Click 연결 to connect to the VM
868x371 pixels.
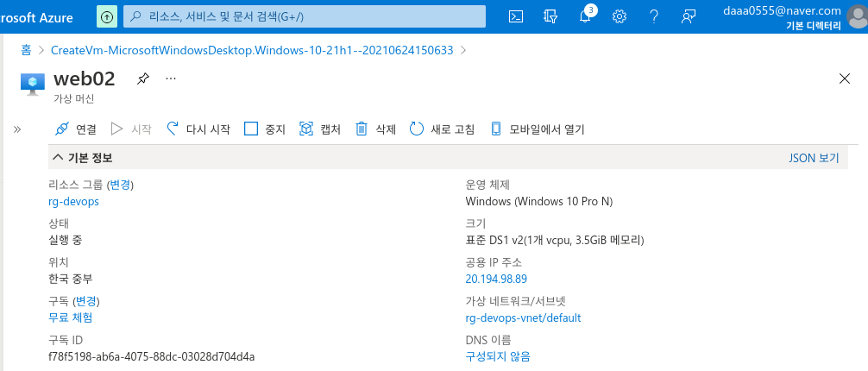[76, 129]
